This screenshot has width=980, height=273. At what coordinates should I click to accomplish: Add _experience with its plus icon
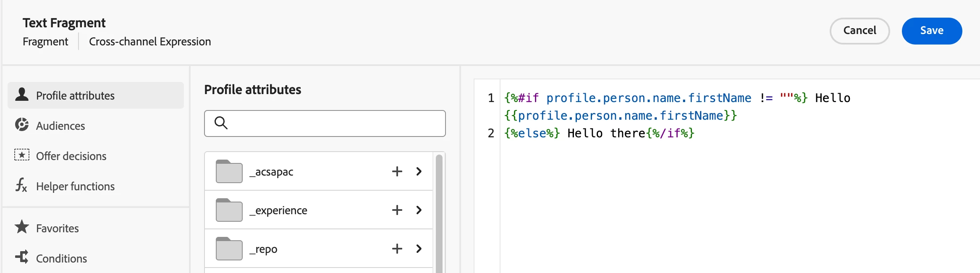(397, 210)
